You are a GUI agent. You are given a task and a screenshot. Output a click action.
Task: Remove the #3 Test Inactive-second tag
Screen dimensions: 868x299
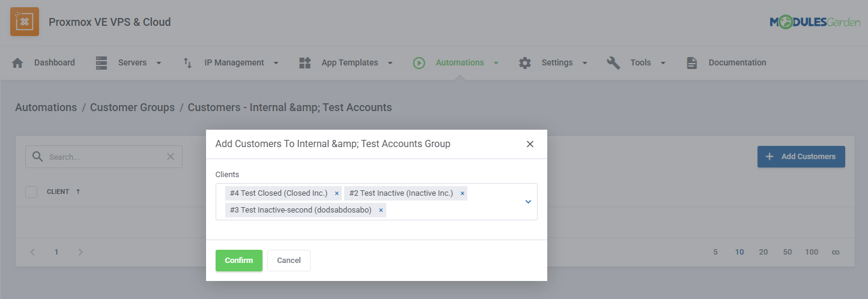[381, 210]
